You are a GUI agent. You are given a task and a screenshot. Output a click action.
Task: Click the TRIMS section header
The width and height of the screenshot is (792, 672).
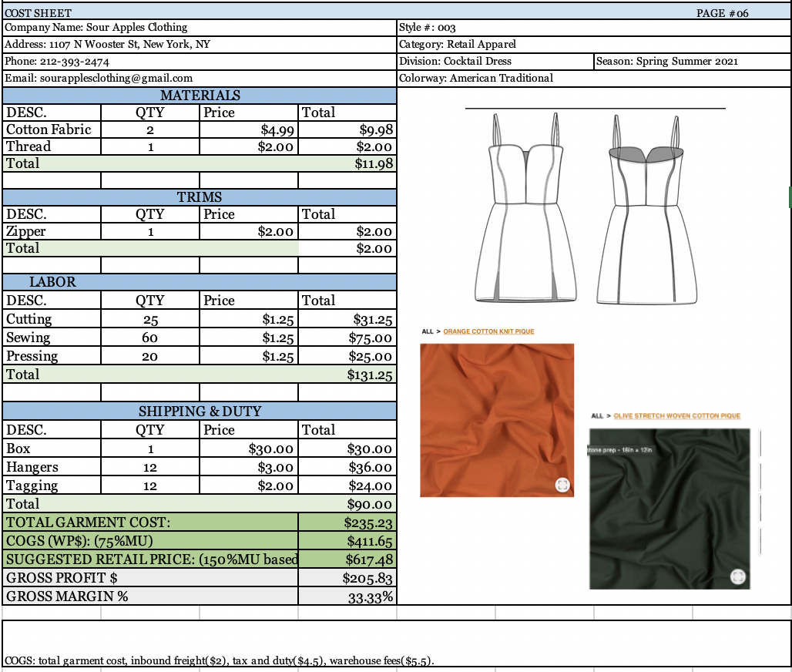tap(200, 197)
